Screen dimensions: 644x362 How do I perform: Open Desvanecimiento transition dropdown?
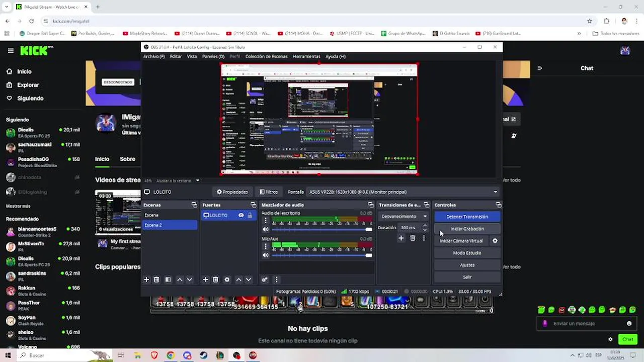[x=404, y=217]
